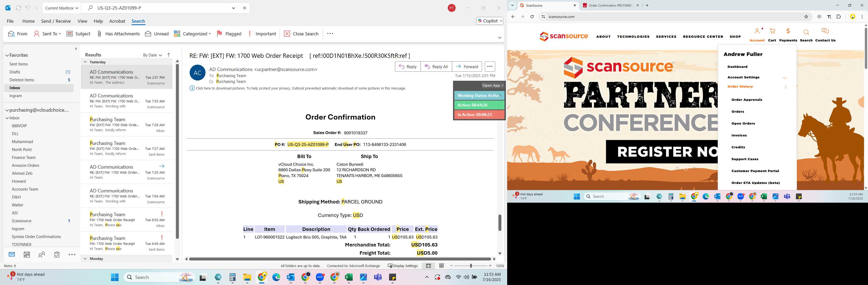Click the Outlook zoom slider handle
868x285 pixels.
[x=471, y=266]
